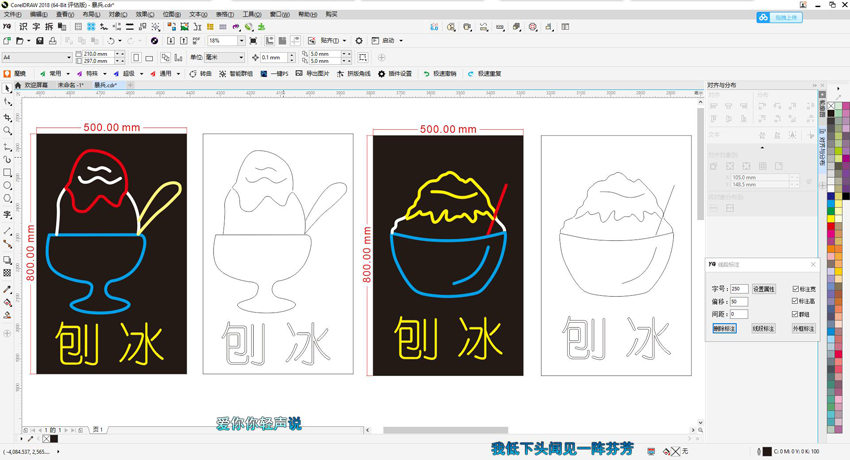
Task: Click the Print icon
Action: click(x=53, y=41)
